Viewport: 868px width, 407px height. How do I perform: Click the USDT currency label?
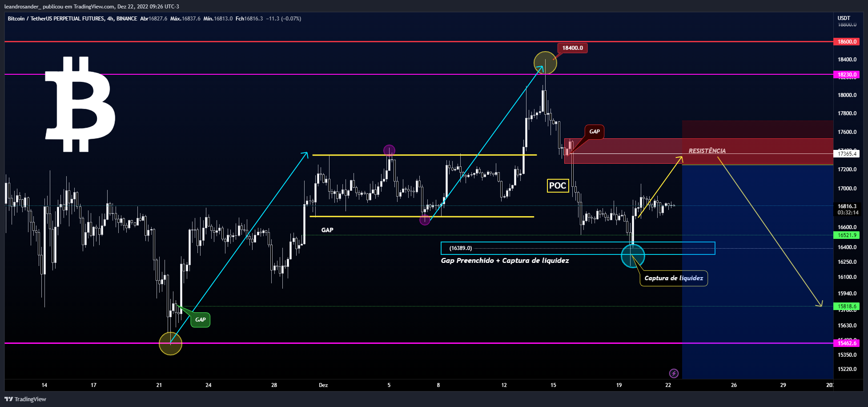[844, 18]
